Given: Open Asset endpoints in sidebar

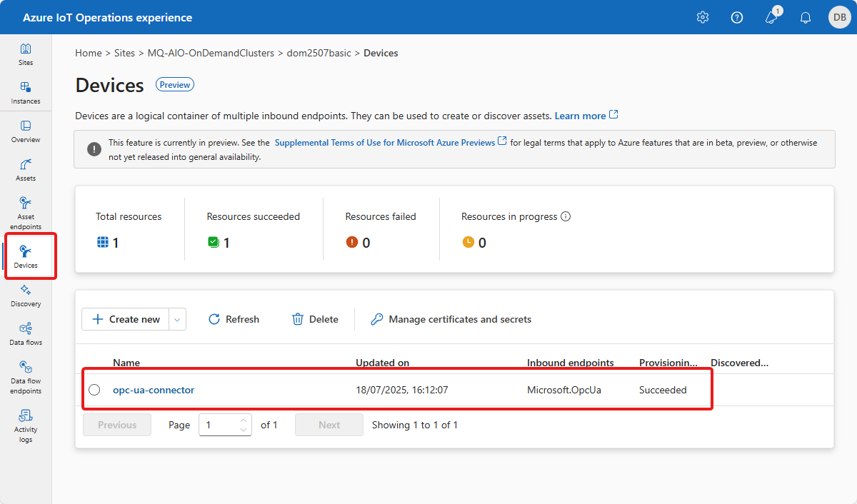Looking at the screenshot, I should 26,213.
